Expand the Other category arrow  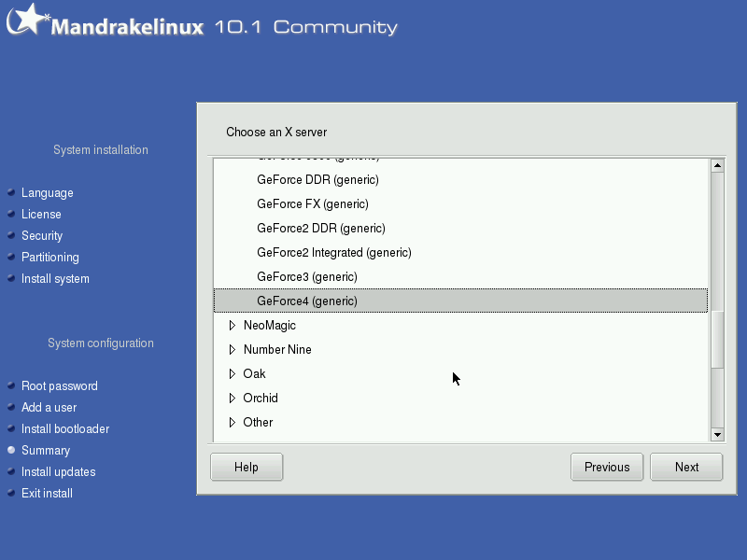coord(232,423)
